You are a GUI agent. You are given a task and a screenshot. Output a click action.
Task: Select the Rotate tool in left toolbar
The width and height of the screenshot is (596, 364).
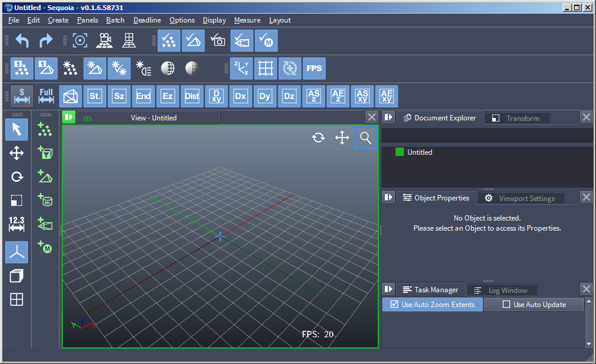pyautogui.click(x=17, y=177)
